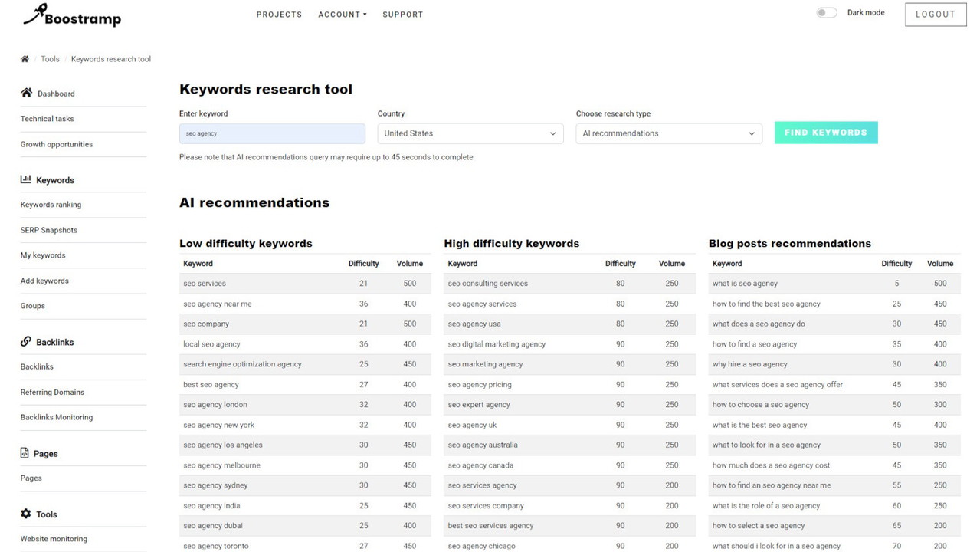Click the home icon in breadcrumb
This screenshot has width=980, height=552.
click(x=25, y=59)
